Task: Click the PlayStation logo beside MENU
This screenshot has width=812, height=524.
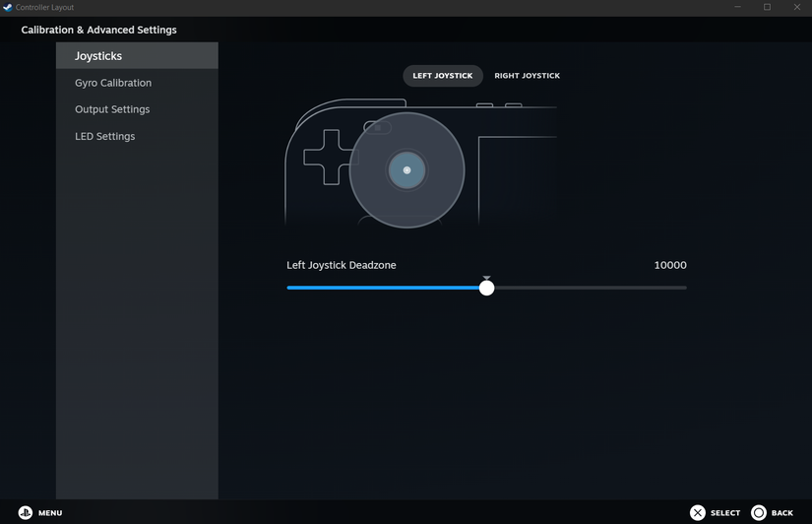Action: tap(26, 512)
